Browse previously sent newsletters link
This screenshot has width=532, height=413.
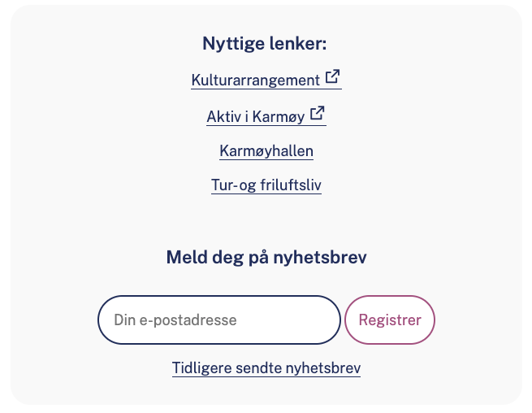pyautogui.click(x=266, y=368)
